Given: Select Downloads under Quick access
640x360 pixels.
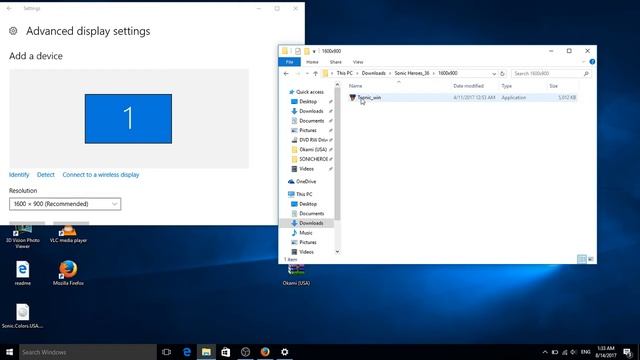Looking at the screenshot, I should [x=311, y=111].
